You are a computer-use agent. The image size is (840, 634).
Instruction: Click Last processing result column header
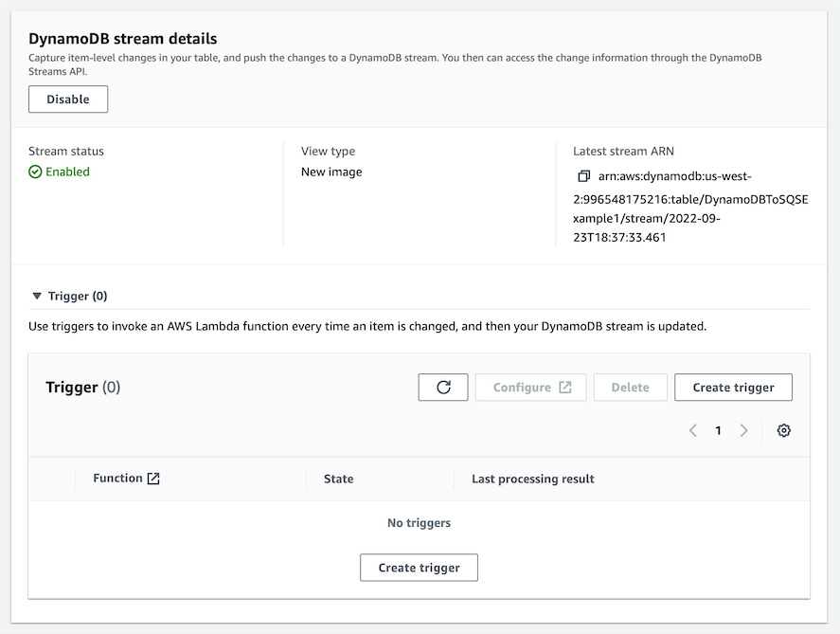(x=533, y=480)
